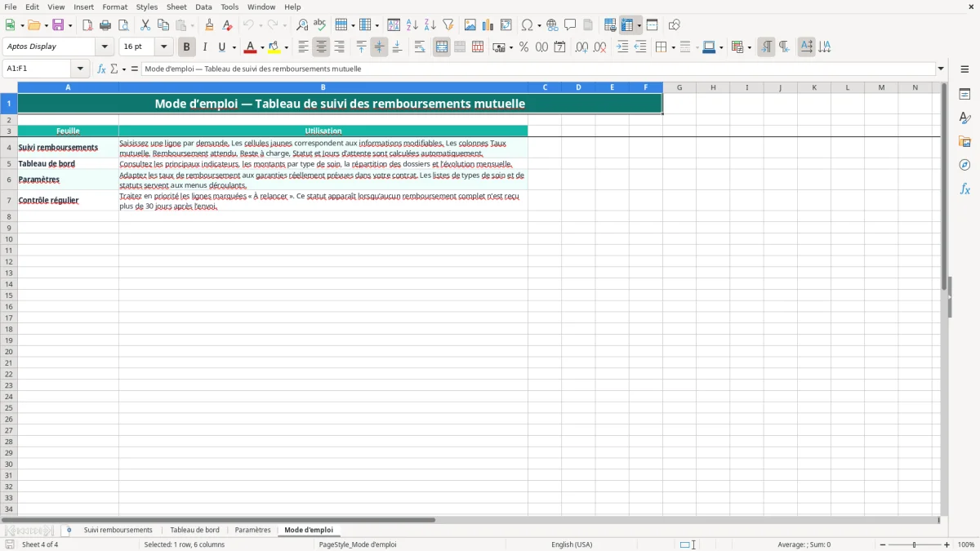Image resolution: width=980 pixels, height=551 pixels.
Task: Click the Copy icon
Action: (163, 25)
